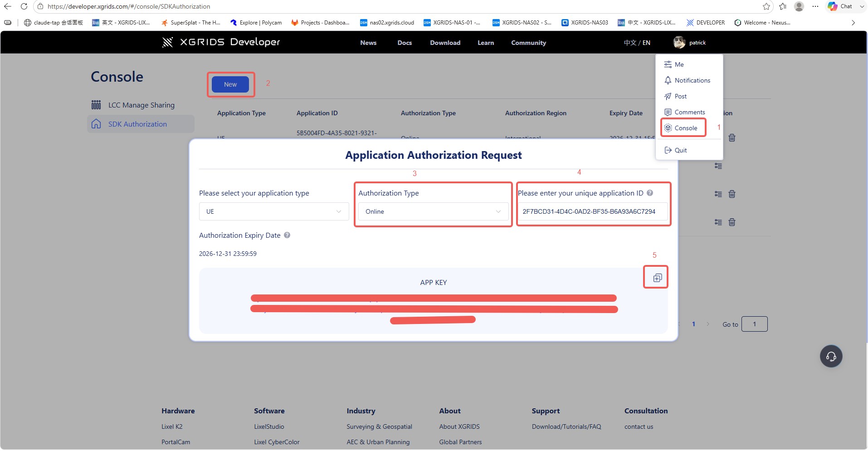Open the favorites list icon
The height and width of the screenshot is (451, 868).
783,6
